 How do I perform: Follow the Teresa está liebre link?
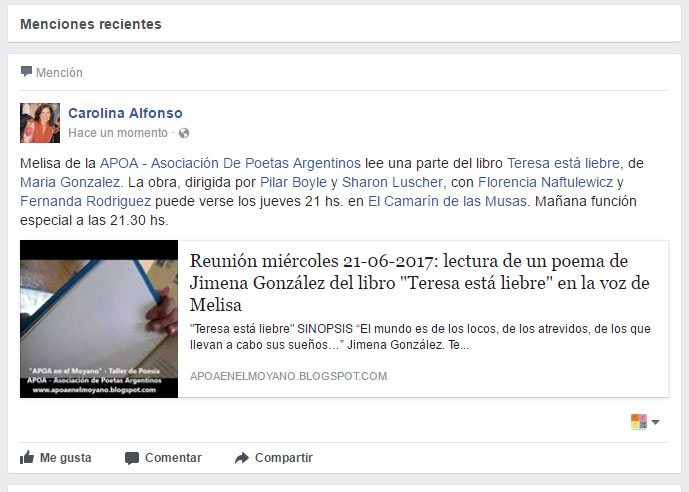point(563,163)
